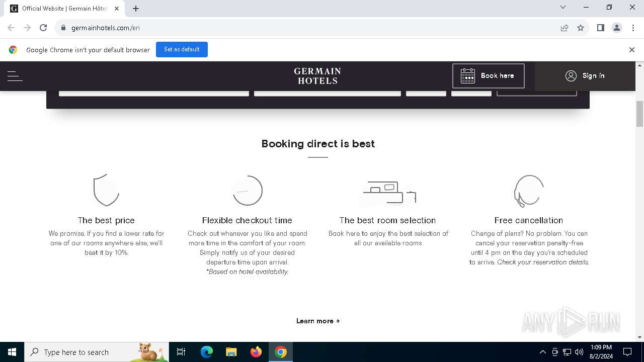Click the page vertical scrollbar thumb
The height and width of the screenshot is (362, 644).
pyautogui.click(x=640, y=114)
